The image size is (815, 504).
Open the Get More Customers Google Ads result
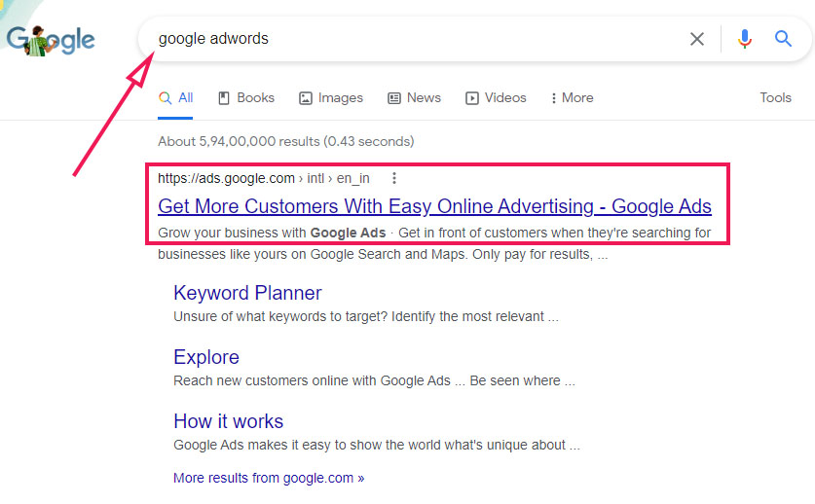click(x=434, y=206)
